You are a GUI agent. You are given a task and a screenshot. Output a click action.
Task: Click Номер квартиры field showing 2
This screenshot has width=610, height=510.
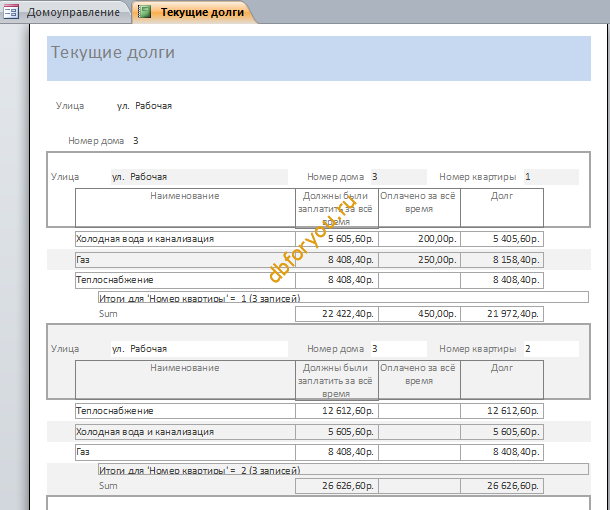pos(551,349)
